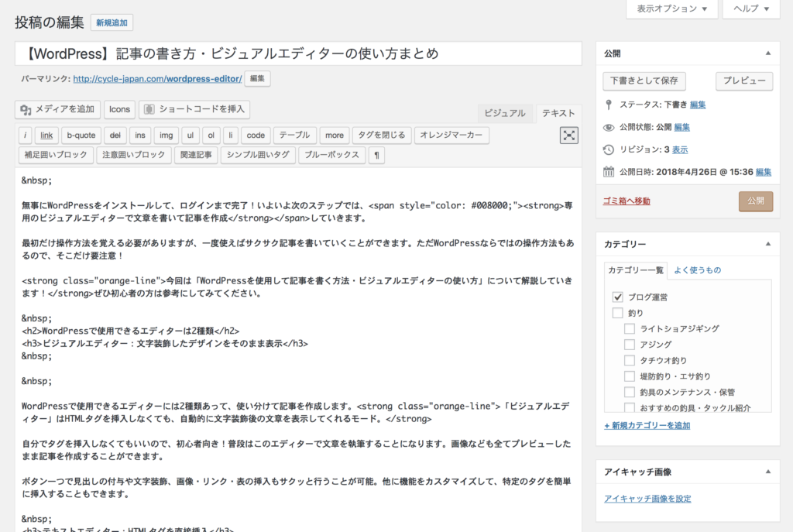This screenshot has height=532, width=793.
Task: Click the Icons button
Action: click(x=119, y=109)
